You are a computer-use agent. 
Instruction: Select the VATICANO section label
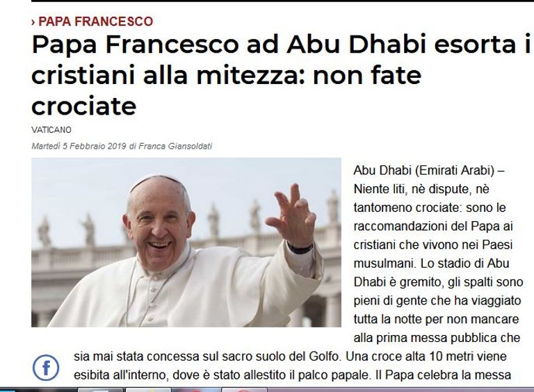tap(51, 130)
